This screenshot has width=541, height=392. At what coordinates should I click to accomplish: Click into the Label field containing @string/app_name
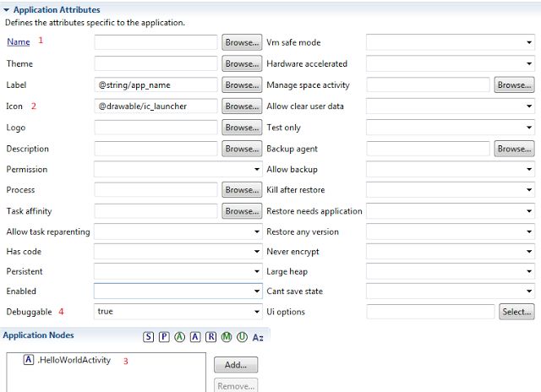pos(156,84)
